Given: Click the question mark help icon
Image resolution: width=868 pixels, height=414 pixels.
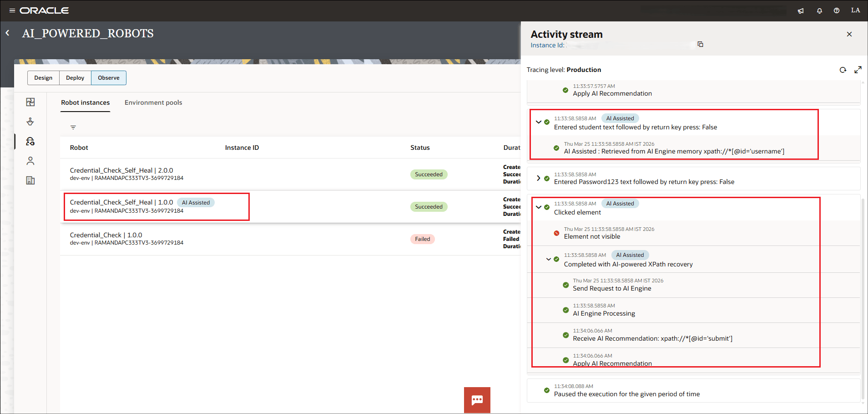Looking at the screenshot, I should point(837,10).
